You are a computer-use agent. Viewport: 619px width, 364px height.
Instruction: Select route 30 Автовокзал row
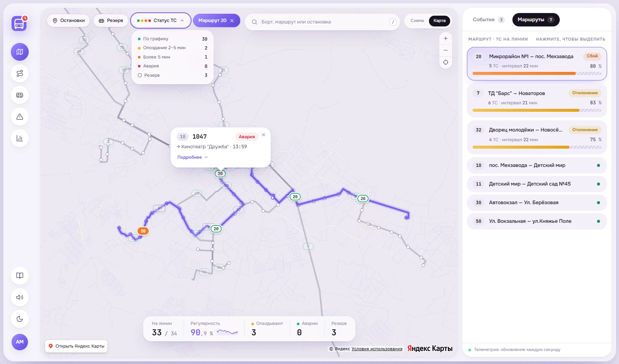tap(537, 203)
